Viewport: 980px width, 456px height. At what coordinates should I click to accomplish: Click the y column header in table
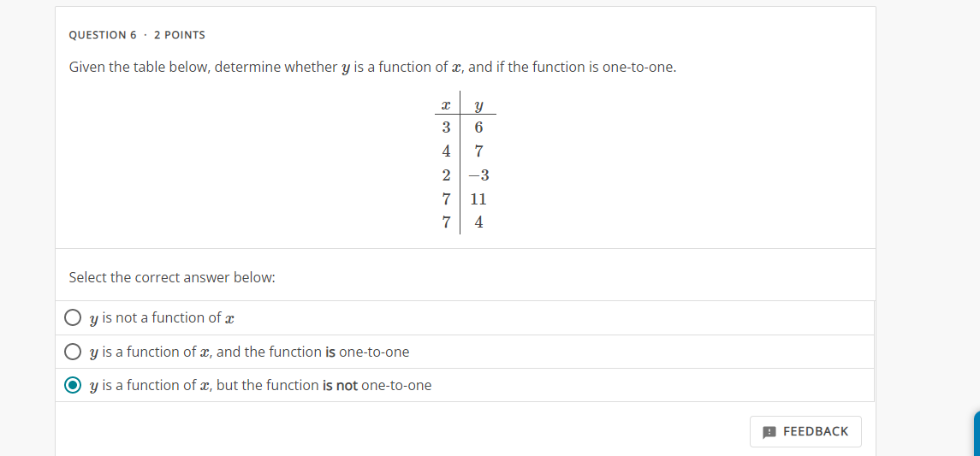point(478,106)
